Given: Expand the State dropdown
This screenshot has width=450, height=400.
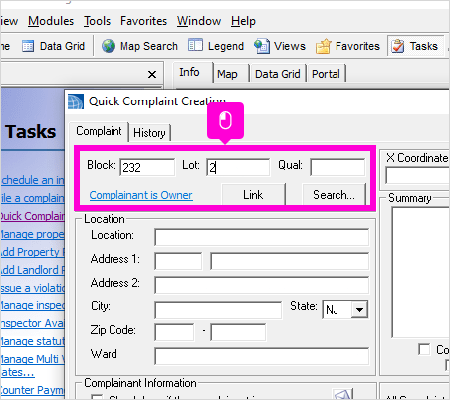Looking at the screenshot, I should (x=359, y=310).
